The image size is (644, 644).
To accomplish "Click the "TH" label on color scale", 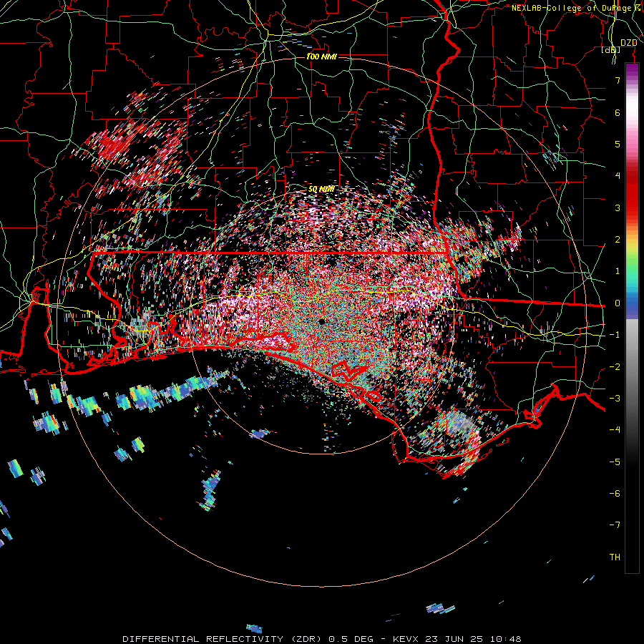I will [615, 557].
